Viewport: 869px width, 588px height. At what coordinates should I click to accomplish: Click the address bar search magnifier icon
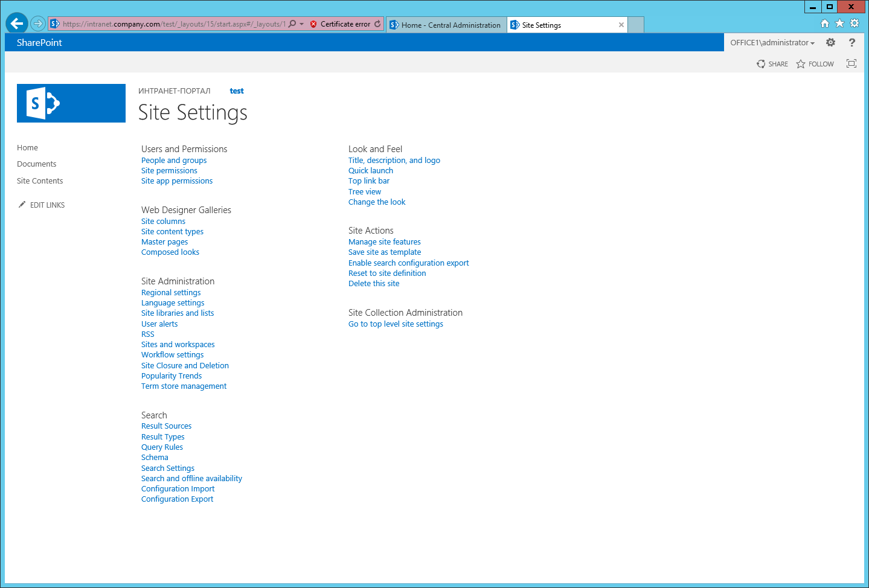coord(292,24)
